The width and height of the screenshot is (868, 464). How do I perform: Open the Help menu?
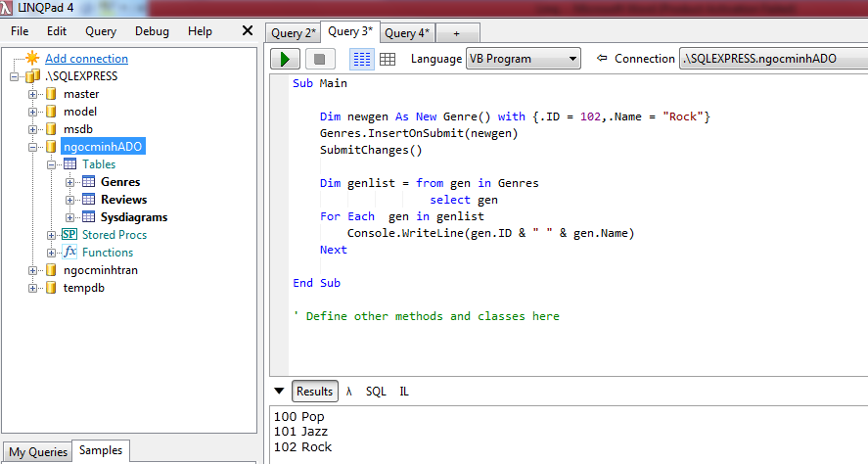200,31
